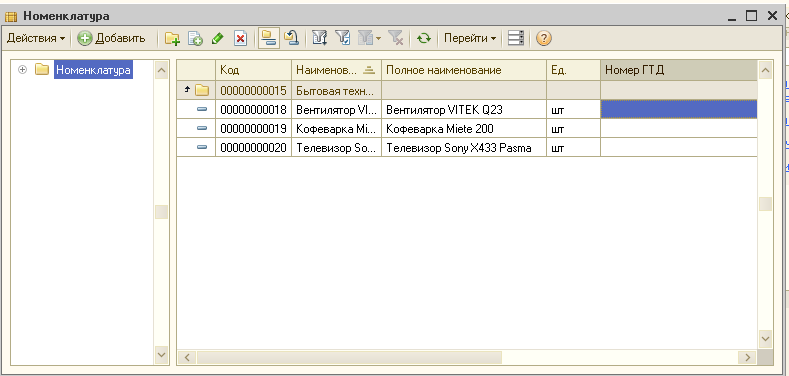Open the Действия menu
This screenshot has height=376, width=789.
pyautogui.click(x=36, y=38)
